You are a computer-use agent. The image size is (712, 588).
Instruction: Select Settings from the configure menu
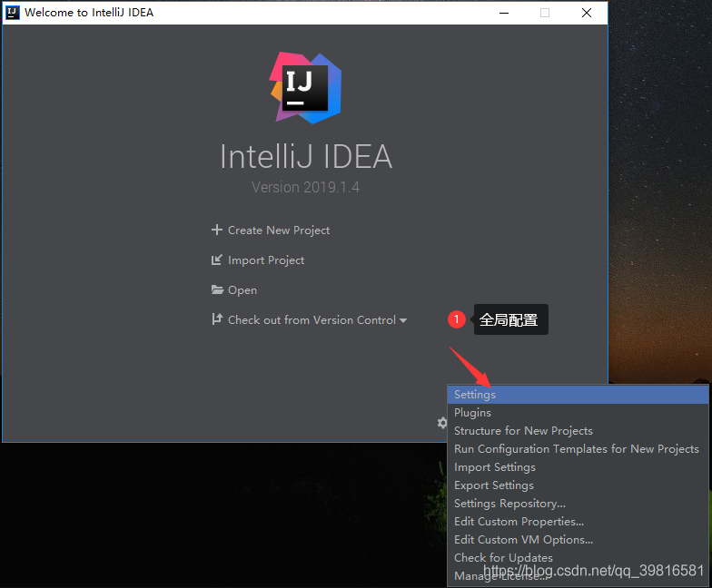(475, 395)
